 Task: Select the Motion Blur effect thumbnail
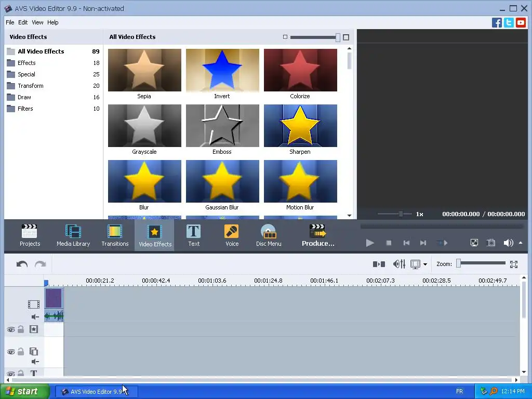click(301, 181)
